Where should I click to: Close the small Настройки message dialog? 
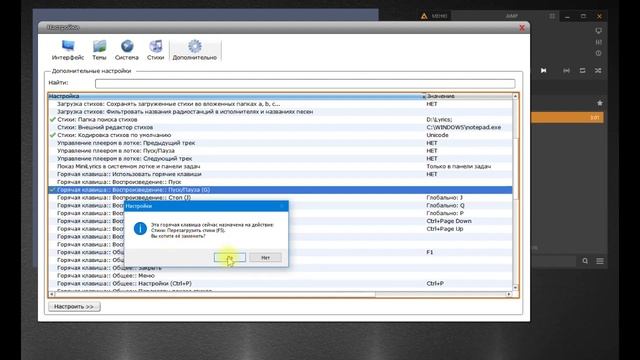point(282,206)
